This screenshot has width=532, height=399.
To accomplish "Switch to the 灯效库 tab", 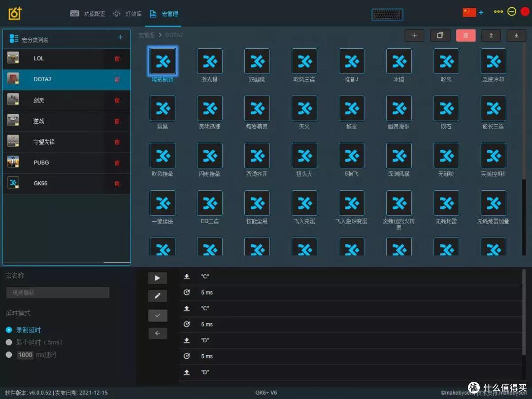I will pyautogui.click(x=127, y=14).
